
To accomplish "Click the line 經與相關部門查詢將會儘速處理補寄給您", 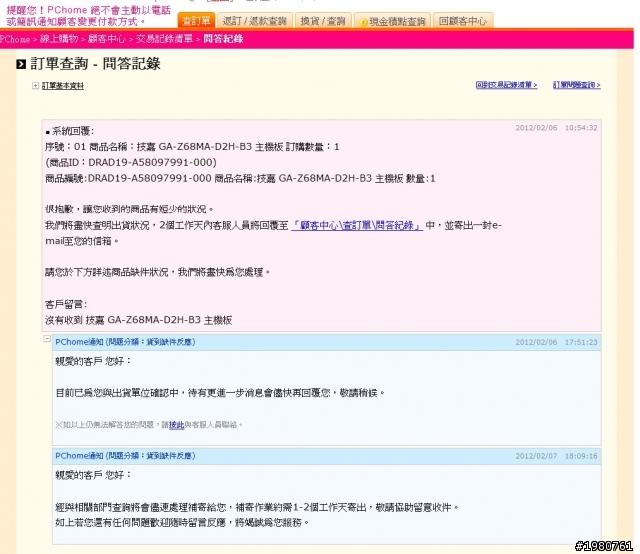I will pyautogui.click(x=257, y=507).
